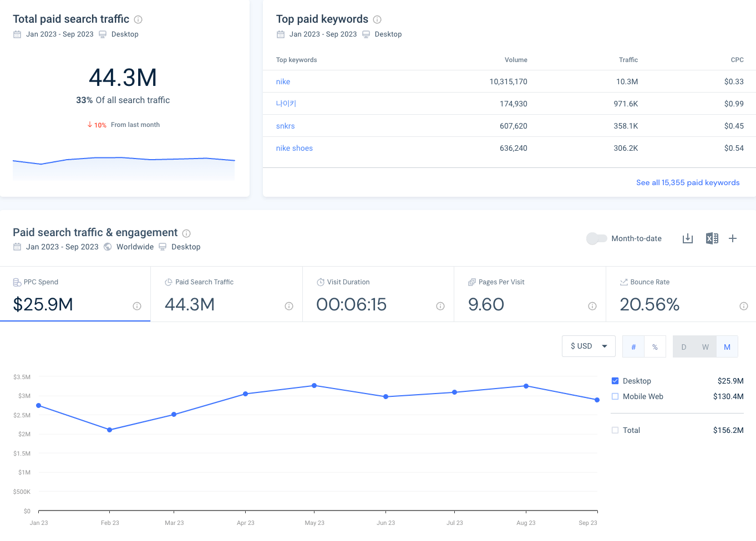Click the download icon in engagement header
This screenshot has width=756, height=541.
pyautogui.click(x=688, y=238)
